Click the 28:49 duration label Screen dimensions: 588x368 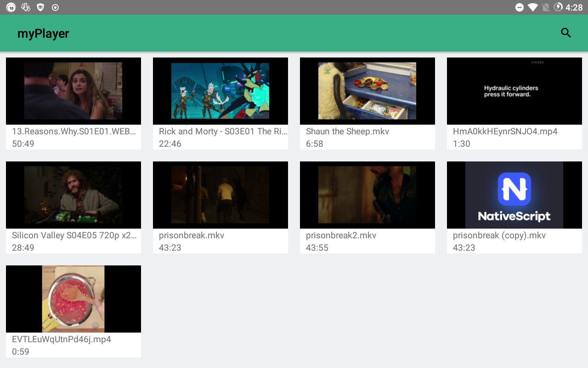click(23, 247)
